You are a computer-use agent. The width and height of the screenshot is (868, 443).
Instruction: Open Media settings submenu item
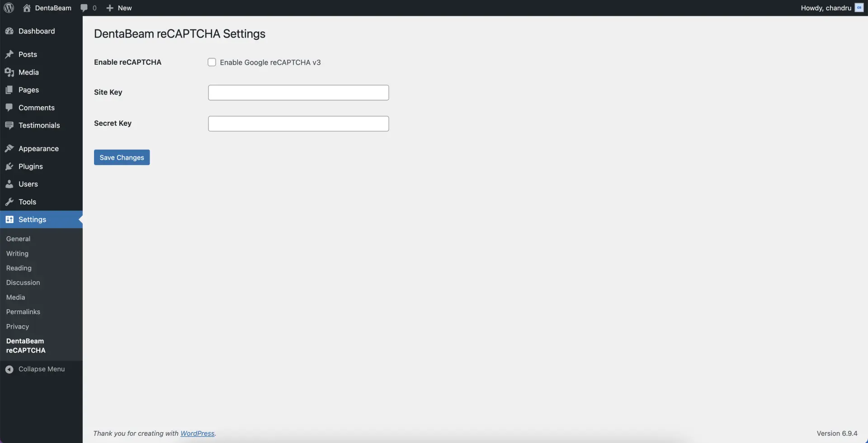(15, 297)
